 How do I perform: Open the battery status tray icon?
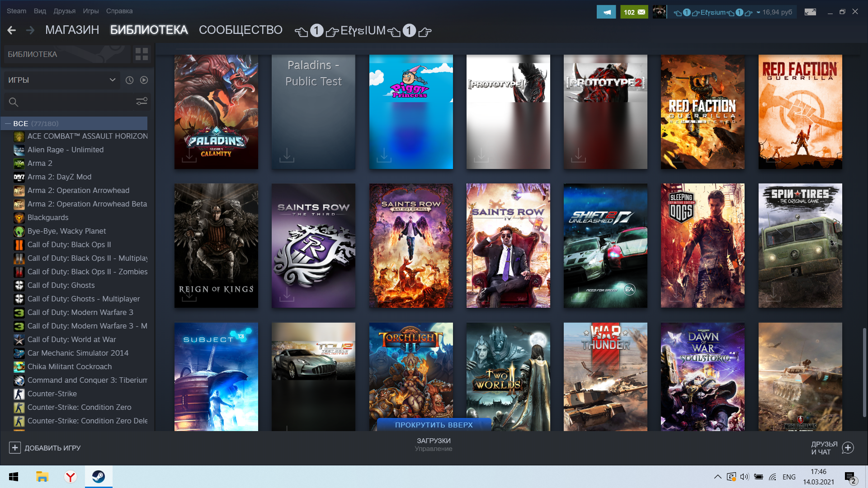[x=759, y=477]
